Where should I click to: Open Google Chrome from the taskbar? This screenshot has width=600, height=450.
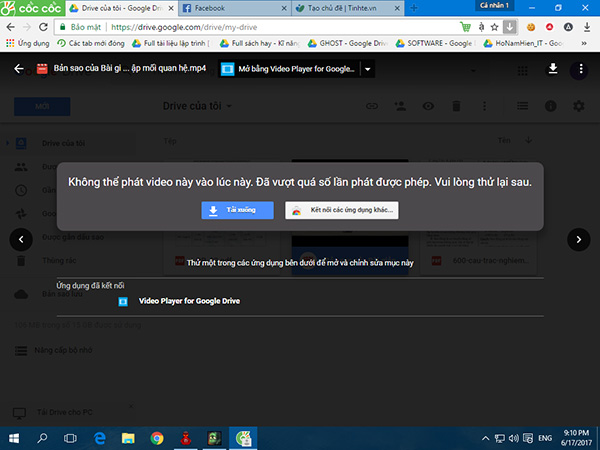[156, 437]
